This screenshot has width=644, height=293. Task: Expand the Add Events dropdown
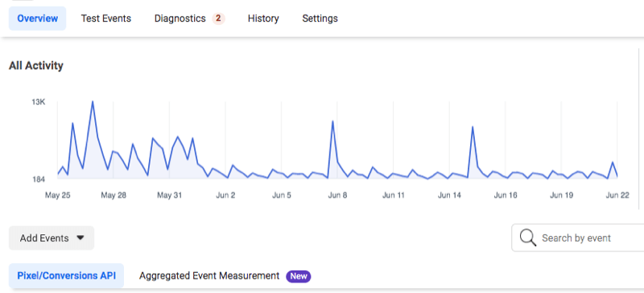pyautogui.click(x=52, y=238)
